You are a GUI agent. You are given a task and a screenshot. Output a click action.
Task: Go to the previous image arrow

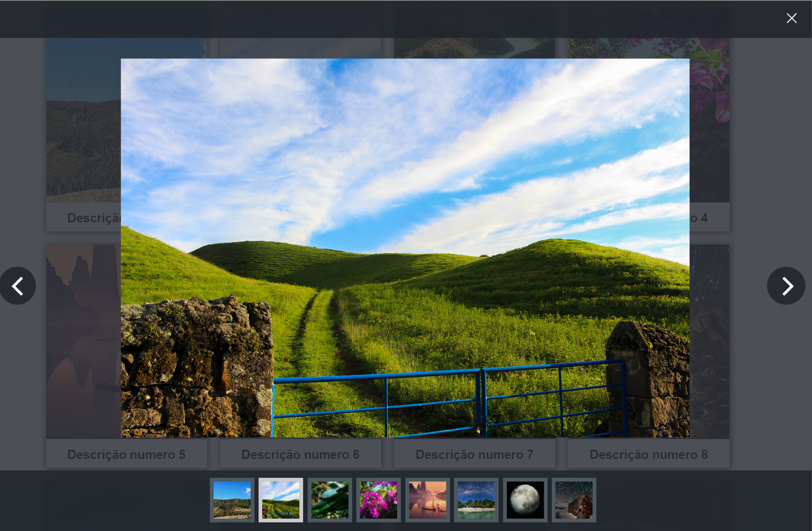18,286
